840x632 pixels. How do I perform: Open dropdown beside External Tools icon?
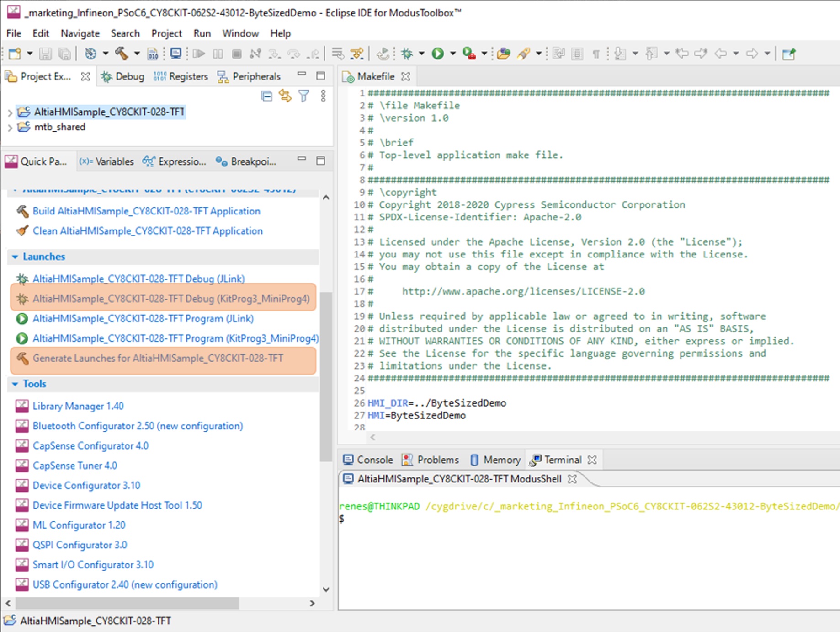point(484,54)
